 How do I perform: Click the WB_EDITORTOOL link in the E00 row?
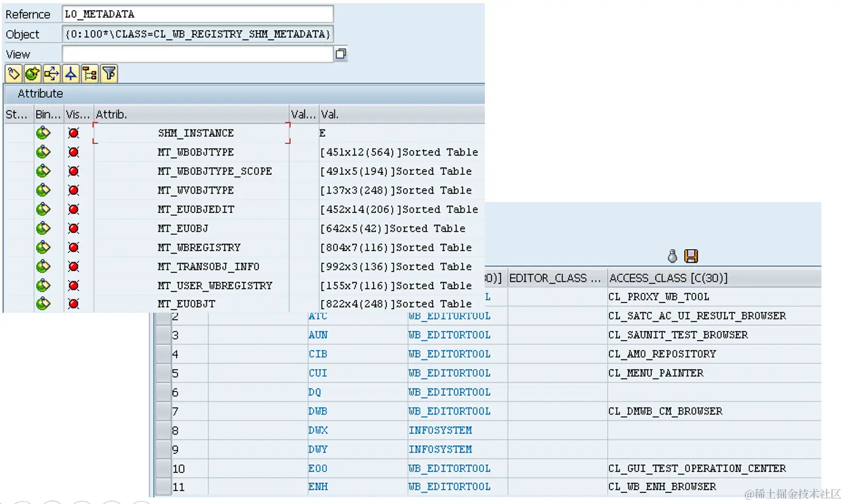point(450,468)
